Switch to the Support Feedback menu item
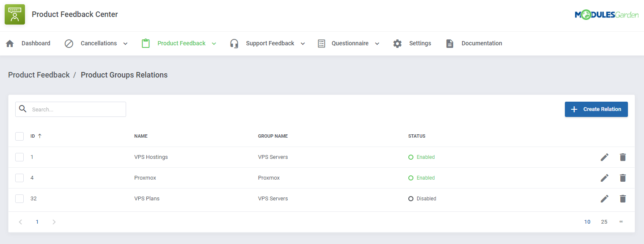644x244 pixels. point(270,43)
